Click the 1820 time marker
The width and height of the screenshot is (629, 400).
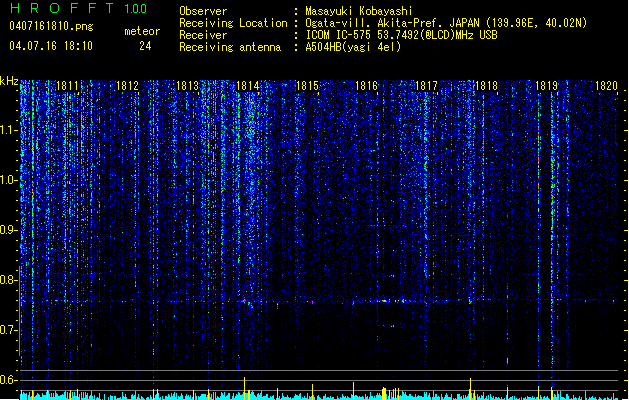coord(607,86)
